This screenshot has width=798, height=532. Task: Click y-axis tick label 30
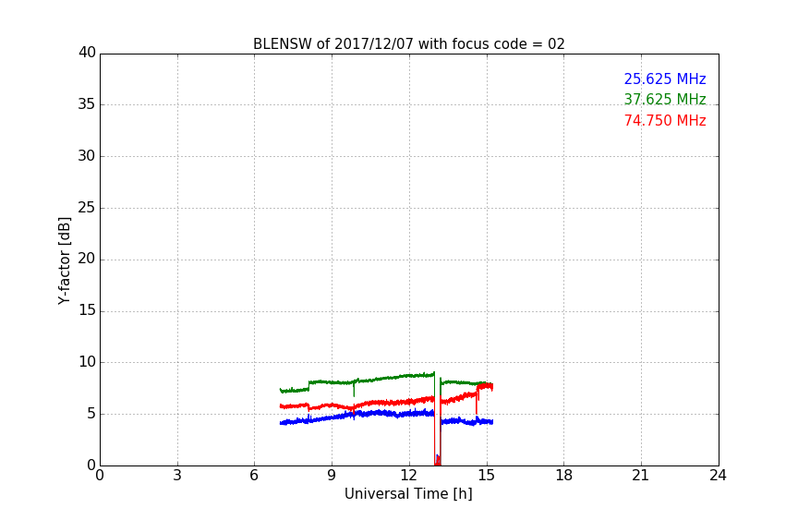click(87, 156)
